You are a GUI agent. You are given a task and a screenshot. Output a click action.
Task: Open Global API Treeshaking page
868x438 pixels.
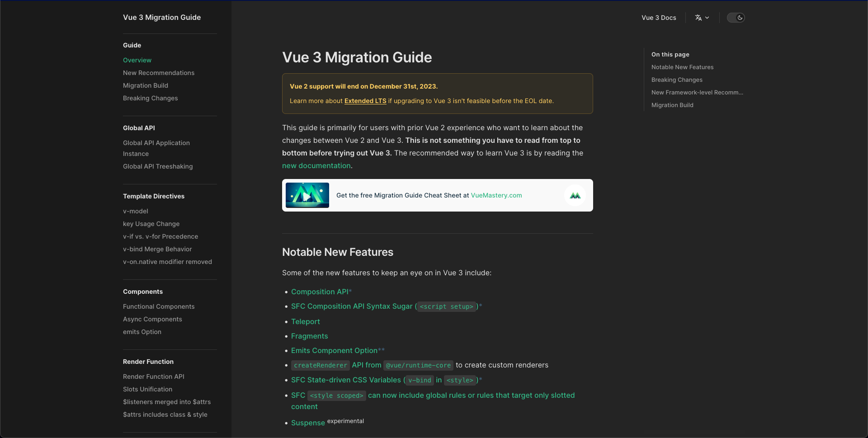coord(158,166)
